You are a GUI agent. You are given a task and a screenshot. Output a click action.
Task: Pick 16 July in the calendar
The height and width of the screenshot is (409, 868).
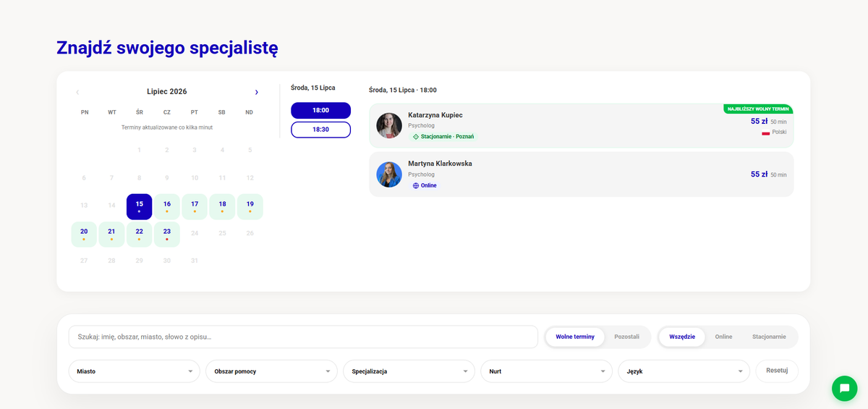tap(167, 206)
